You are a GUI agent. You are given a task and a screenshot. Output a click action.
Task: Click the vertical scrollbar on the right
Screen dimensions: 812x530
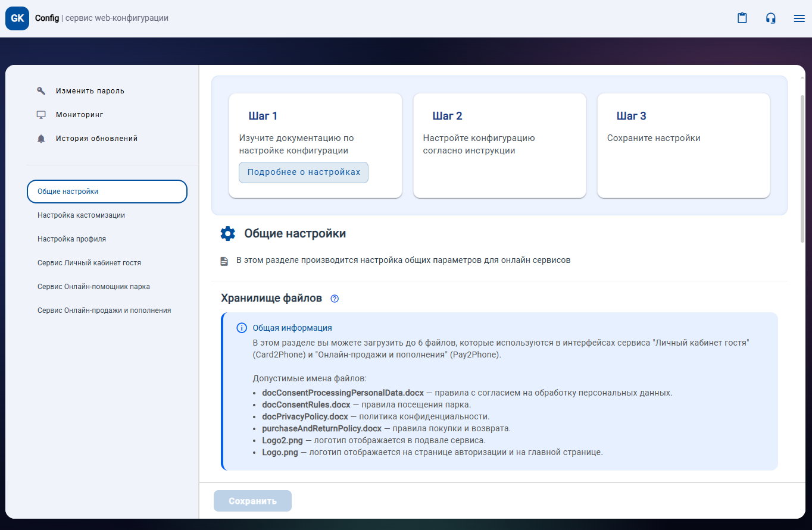pos(802,167)
